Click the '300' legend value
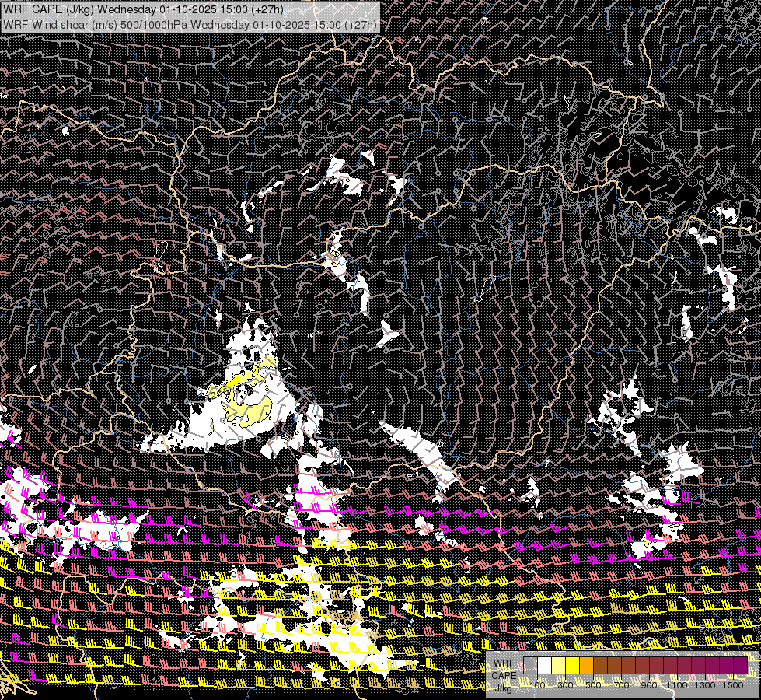Screen dimensions: 761x700 (x=565, y=685)
